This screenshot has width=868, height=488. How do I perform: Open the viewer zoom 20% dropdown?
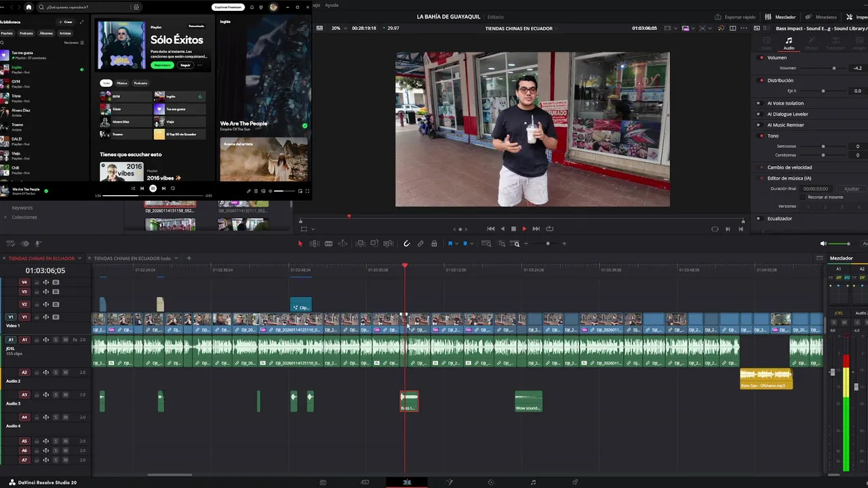click(x=339, y=28)
